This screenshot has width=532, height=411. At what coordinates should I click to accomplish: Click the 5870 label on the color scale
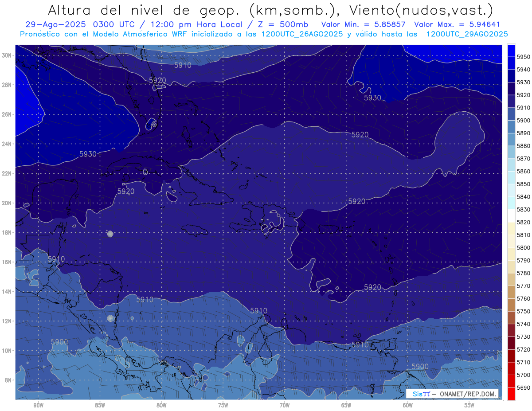pos(524,158)
